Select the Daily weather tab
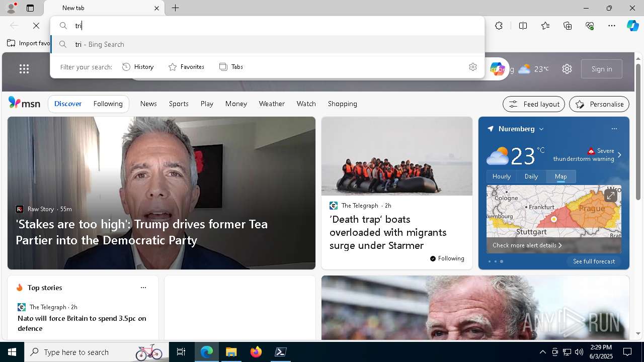644x362 pixels. coord(531,176)
